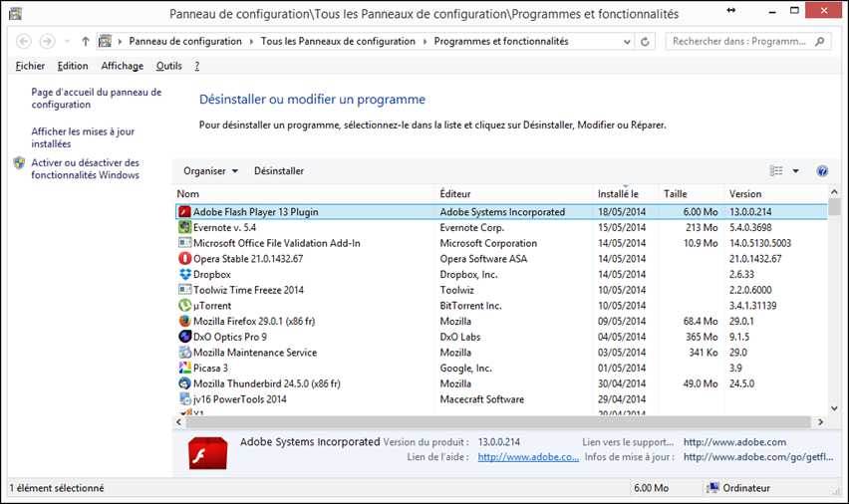Screen dimensions: 849x504
Task: Open the recent locations dropdown arrow
Action: coord(67,41)
